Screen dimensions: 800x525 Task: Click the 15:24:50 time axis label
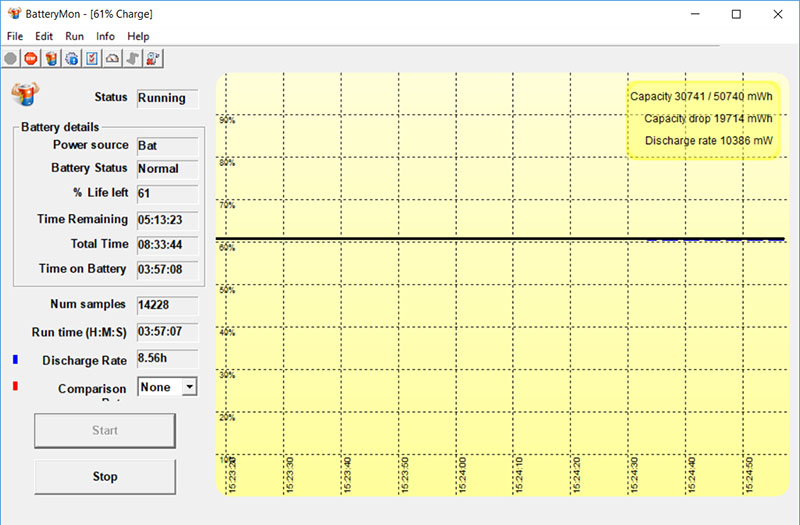pyautogui.click(x=749, y=474)
